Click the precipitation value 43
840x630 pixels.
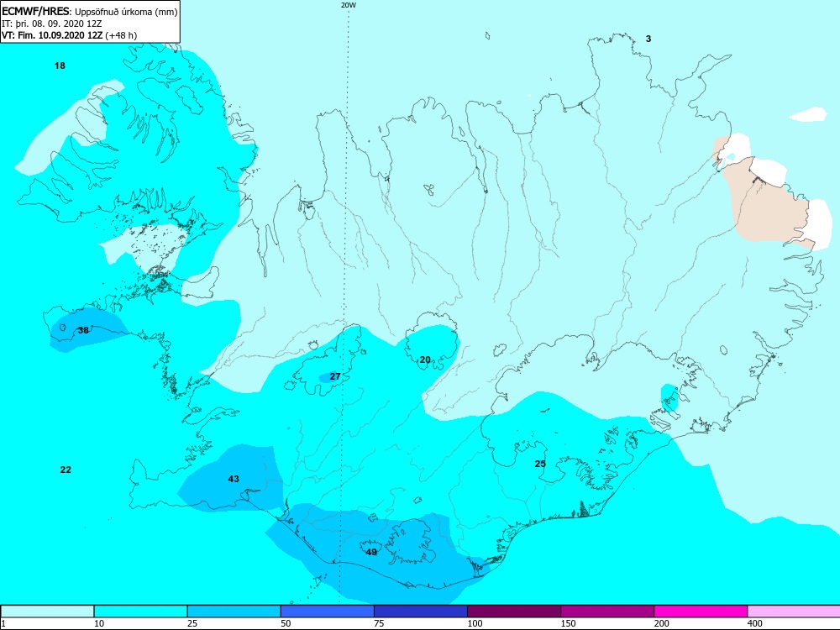click(234, 479)
